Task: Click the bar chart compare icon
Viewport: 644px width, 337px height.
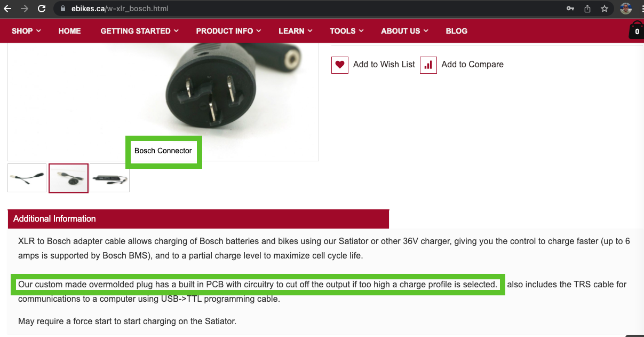Action: tap(428, 65)
